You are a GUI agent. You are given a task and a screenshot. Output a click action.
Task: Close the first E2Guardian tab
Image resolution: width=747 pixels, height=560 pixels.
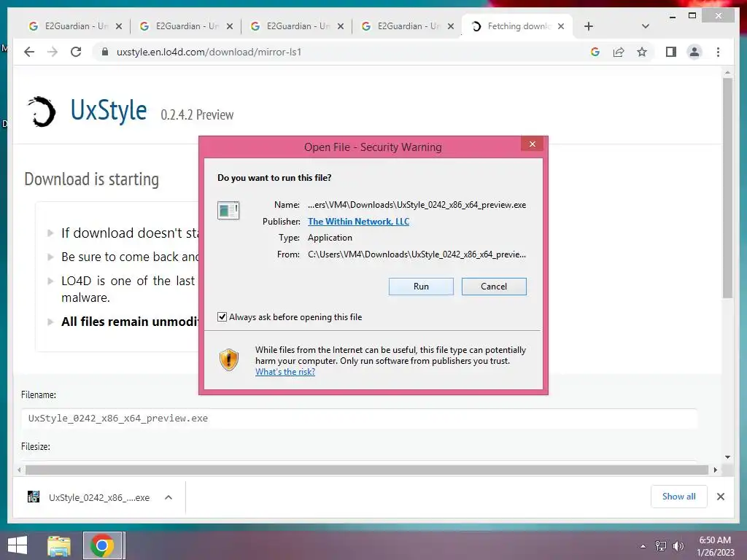[x=119, y=26]
